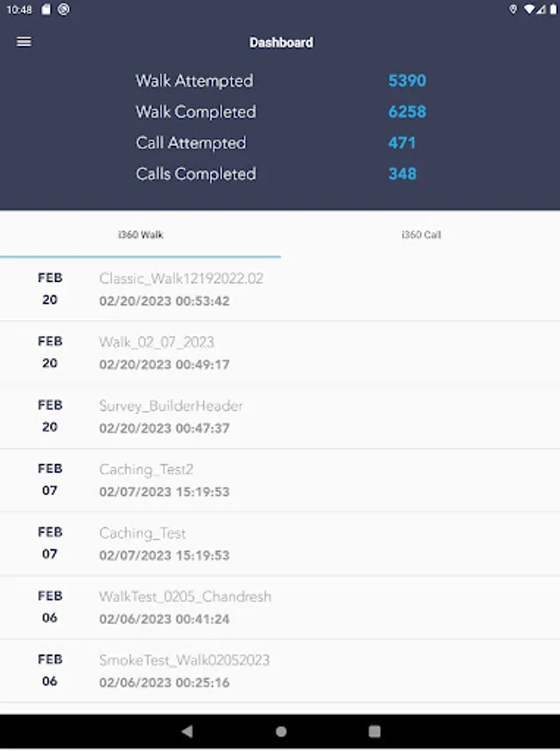Tap the Calls Completed value 348

(x=401, y=174)
